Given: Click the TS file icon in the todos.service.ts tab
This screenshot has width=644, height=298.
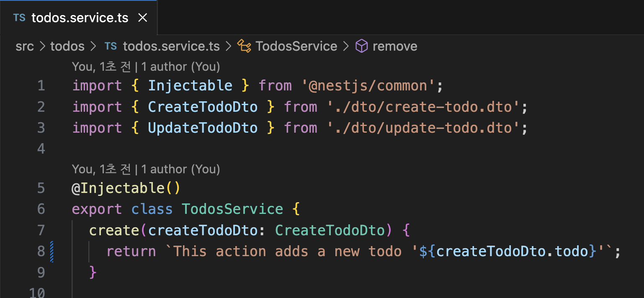Looking at the screenshot, I should coord(19,18).
